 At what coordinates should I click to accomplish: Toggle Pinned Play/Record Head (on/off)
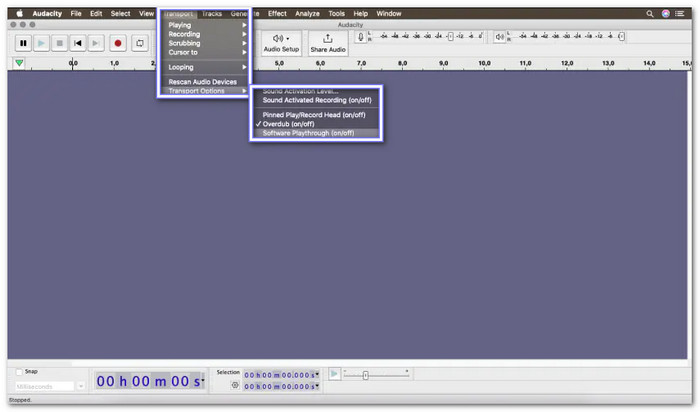point(316,115)
